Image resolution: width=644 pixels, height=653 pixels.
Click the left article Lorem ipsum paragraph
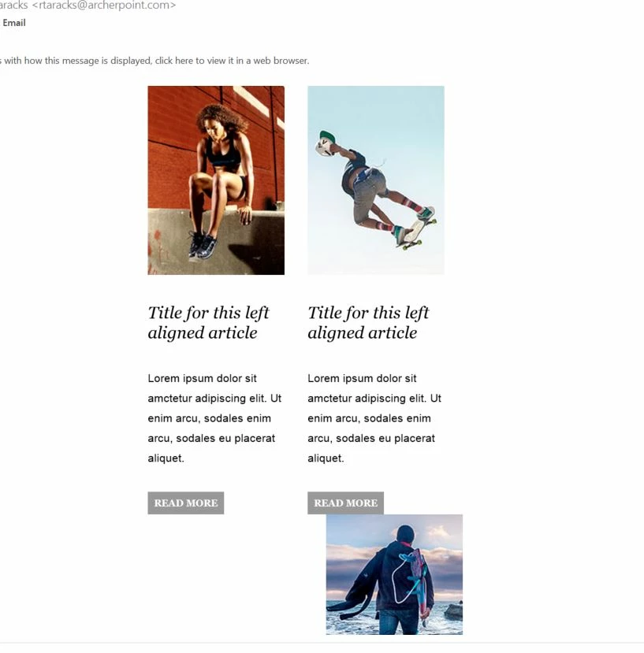tap(214, 418)
